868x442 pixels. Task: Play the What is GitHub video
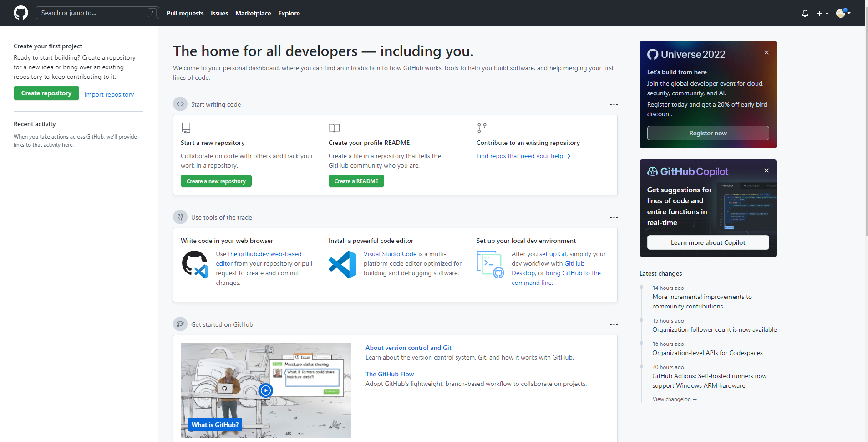point(266,390)
